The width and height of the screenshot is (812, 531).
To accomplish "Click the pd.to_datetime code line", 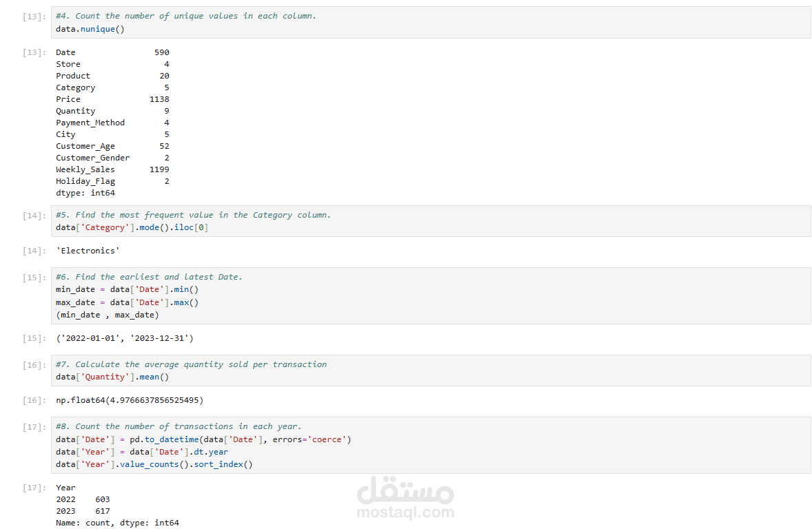I will [x=203, y=439].
